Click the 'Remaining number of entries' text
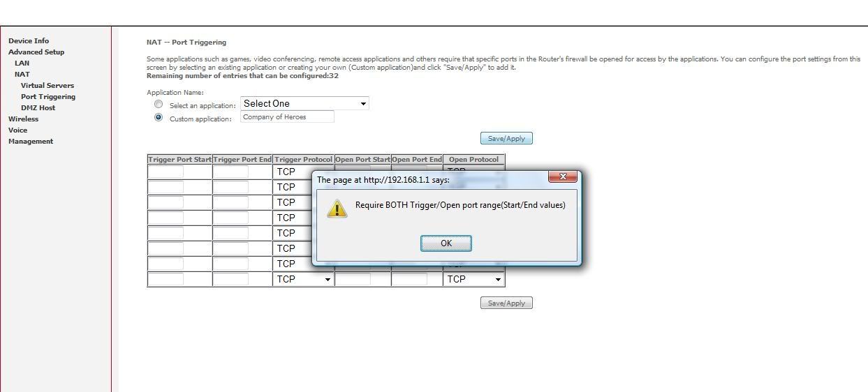 pyautogui.click(x=242, y=75)
